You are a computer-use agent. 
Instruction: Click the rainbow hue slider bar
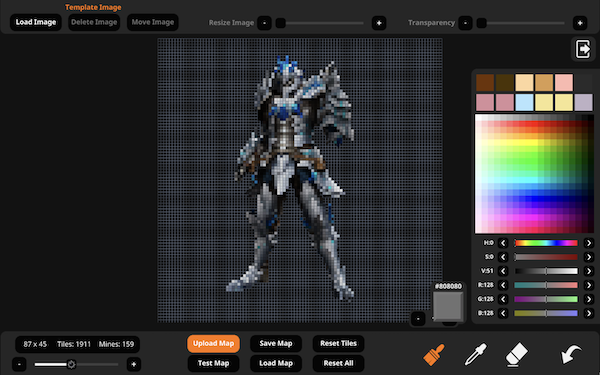tap(546, 243)
